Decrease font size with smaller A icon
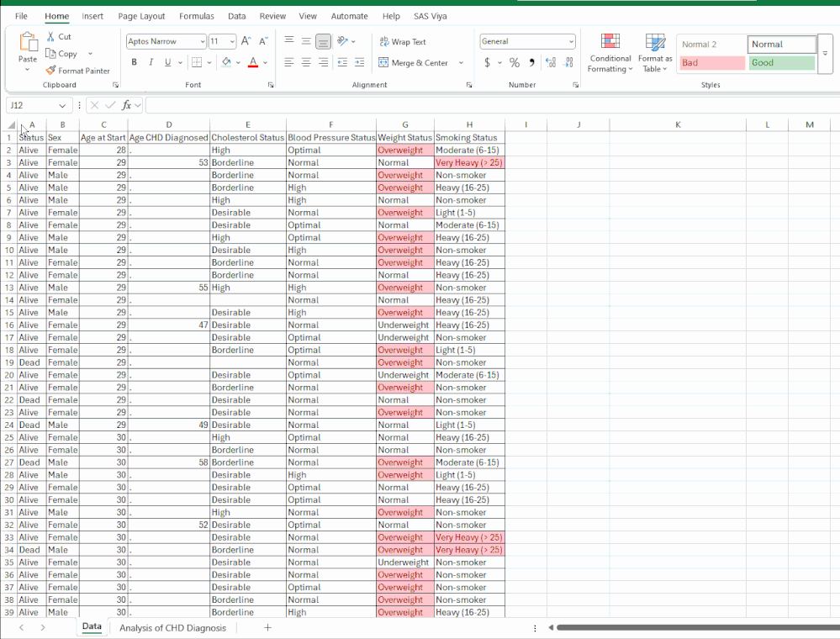The image size is (840, 639). pyautogui.click(x=263, y=41)
